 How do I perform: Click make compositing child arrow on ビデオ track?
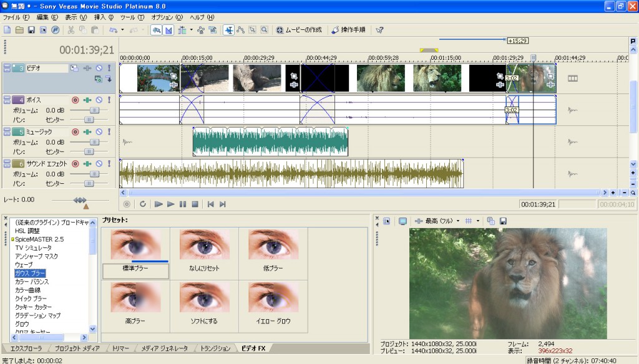coord(109,79)
